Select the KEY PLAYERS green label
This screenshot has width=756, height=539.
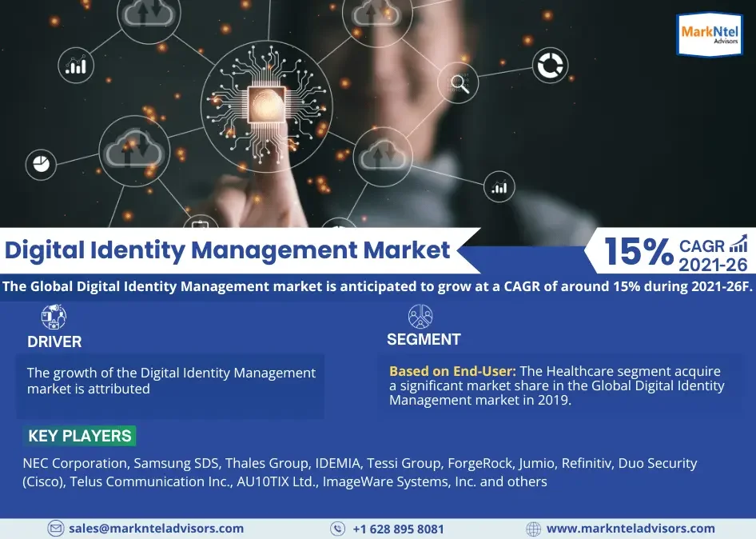79,436
